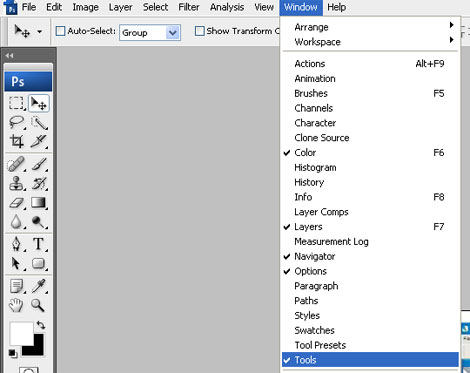Screen dimensions: 470x373
Task: Click the white foreground color swatch
Action: click(x=21, y=333)
